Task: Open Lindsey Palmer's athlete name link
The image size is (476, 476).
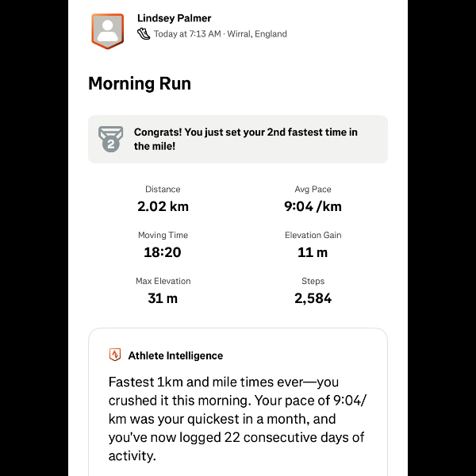Action: tap(174, 18)
